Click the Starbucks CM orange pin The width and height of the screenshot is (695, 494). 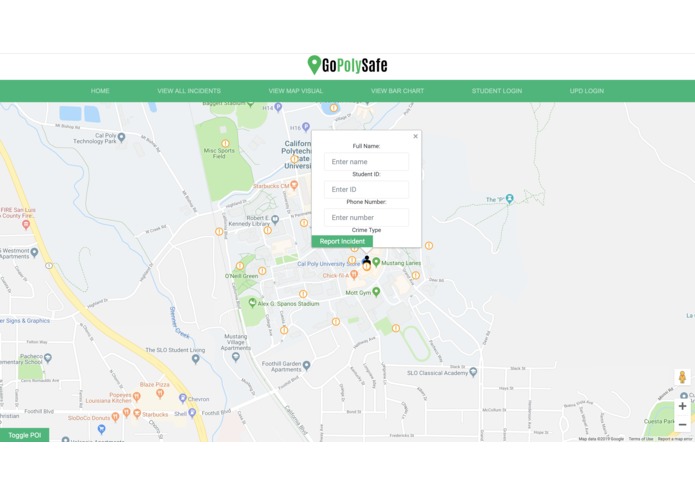294,185
